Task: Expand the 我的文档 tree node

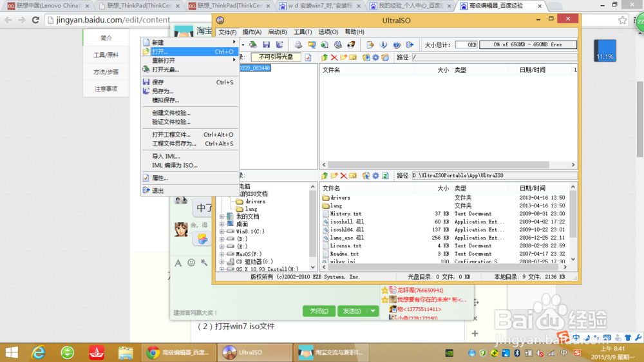Action: tap(222, 216)
